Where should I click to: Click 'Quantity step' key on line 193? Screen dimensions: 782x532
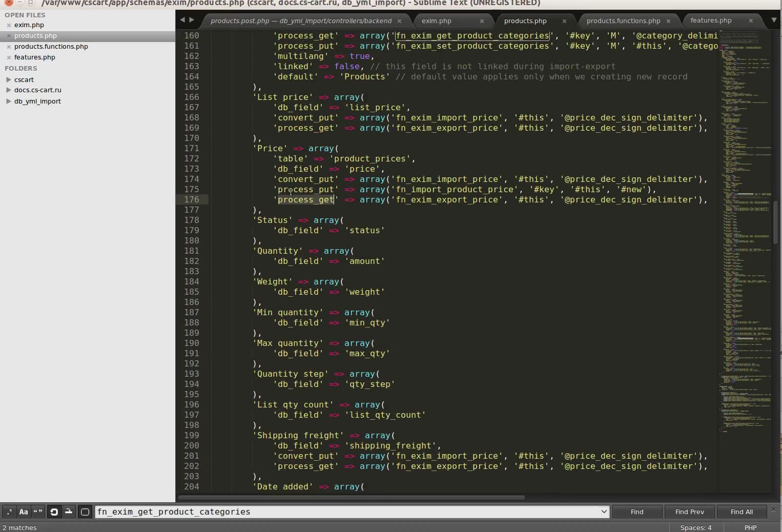point(290,374)
